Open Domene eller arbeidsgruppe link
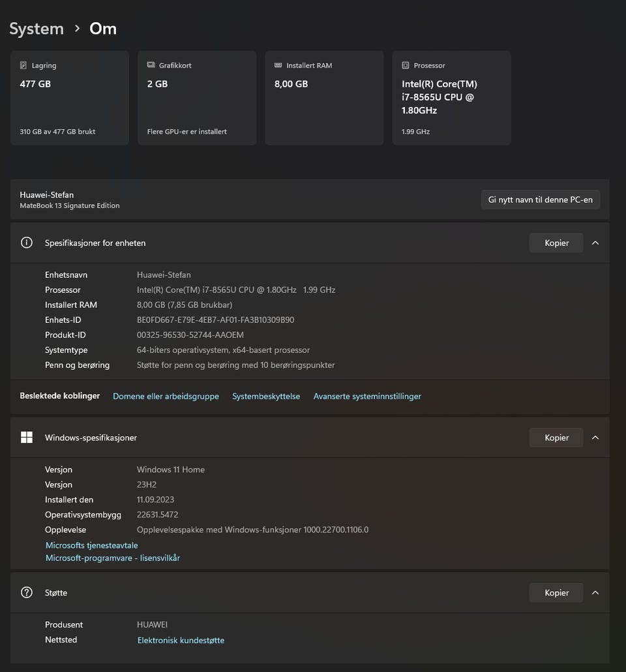 tap(166, 396)
